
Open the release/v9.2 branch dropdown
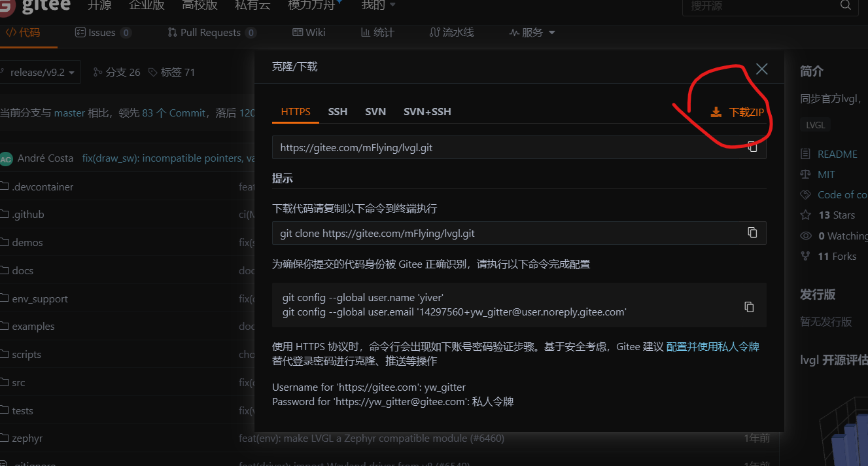(39, 72)
